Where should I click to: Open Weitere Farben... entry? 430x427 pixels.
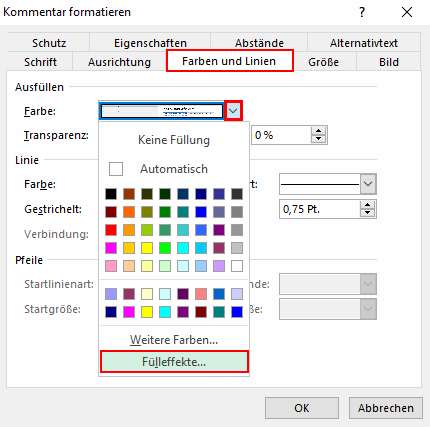tap(174, 340)
